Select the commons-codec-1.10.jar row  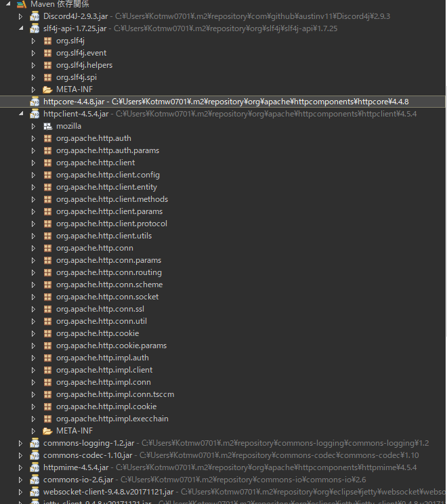223,455
